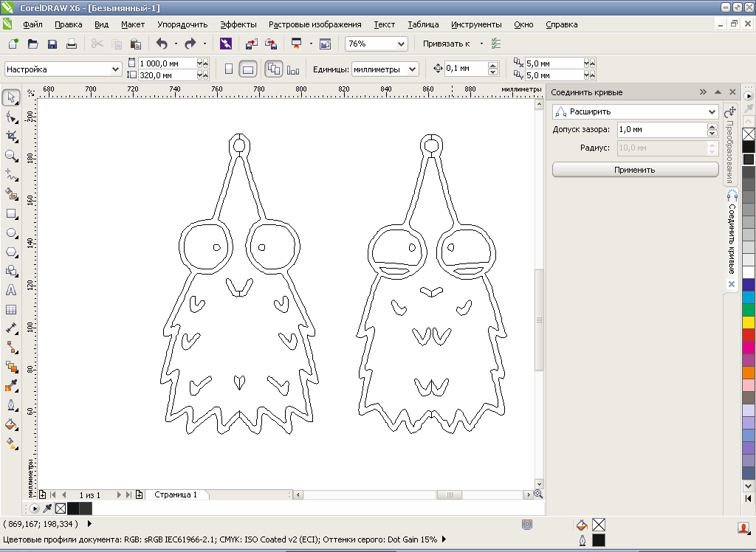Increase the Допуск зазора value stepper
756x552 pixels.
click(x=712, y=126)
